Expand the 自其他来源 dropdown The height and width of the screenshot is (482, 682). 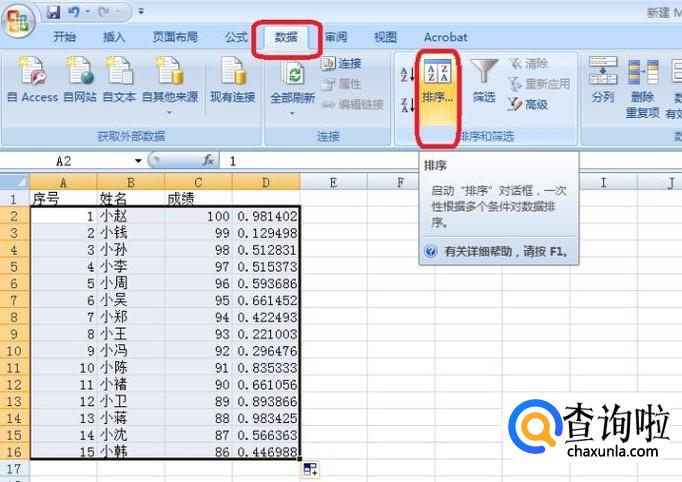(x=169, y=110)
